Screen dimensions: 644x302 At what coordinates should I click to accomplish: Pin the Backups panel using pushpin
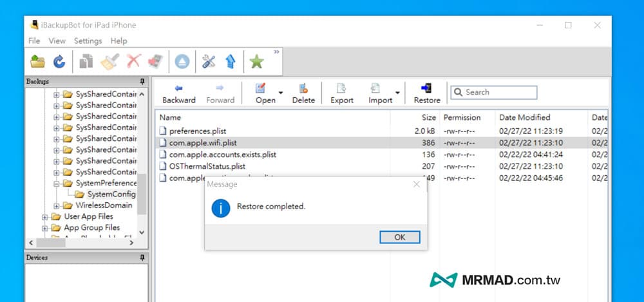pos(142,82)
